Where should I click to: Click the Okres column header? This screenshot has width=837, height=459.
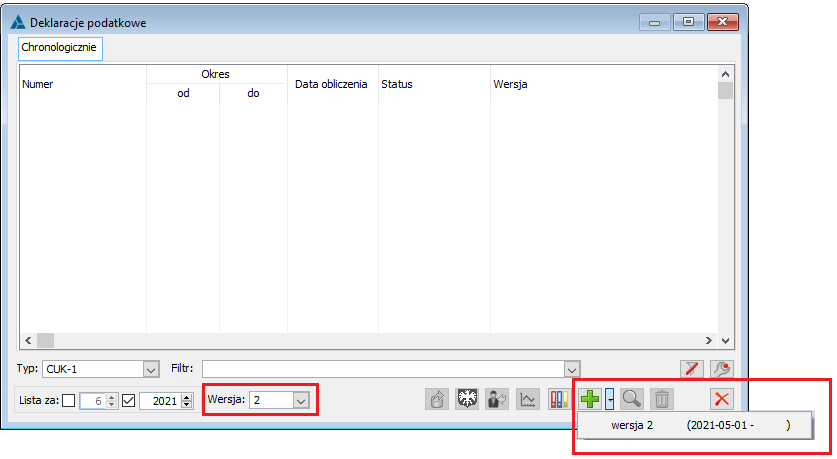[216, 74]
